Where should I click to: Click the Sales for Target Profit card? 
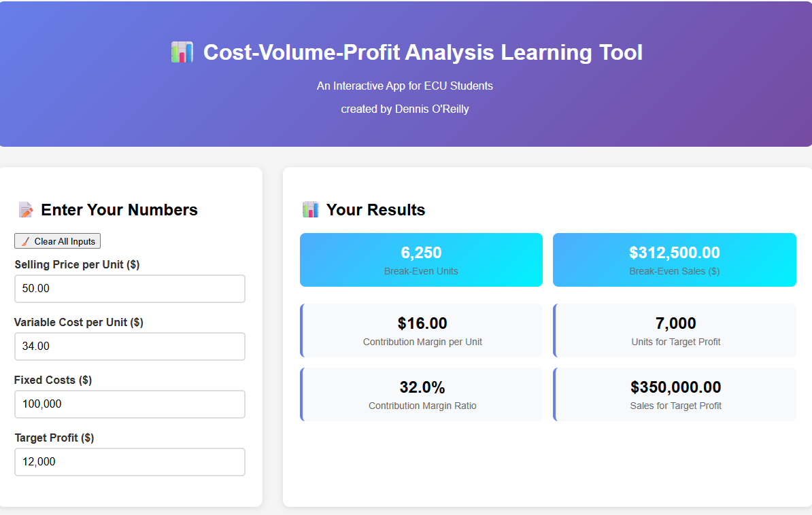pyautogui.click(x=674, y=394)
